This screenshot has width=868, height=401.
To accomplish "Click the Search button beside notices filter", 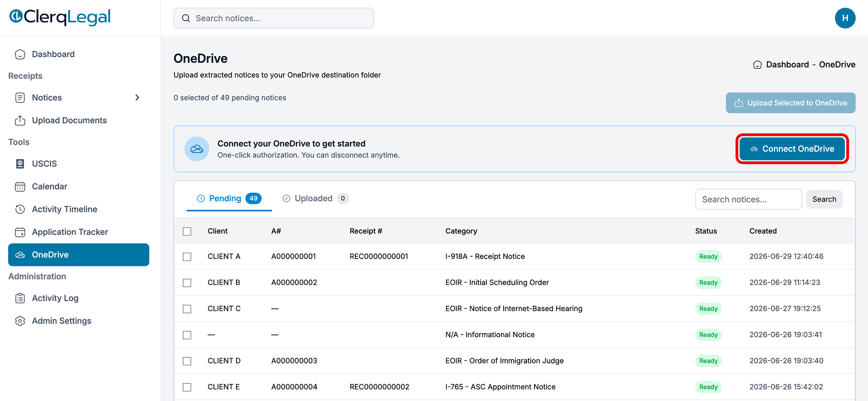I will [824, 199].
